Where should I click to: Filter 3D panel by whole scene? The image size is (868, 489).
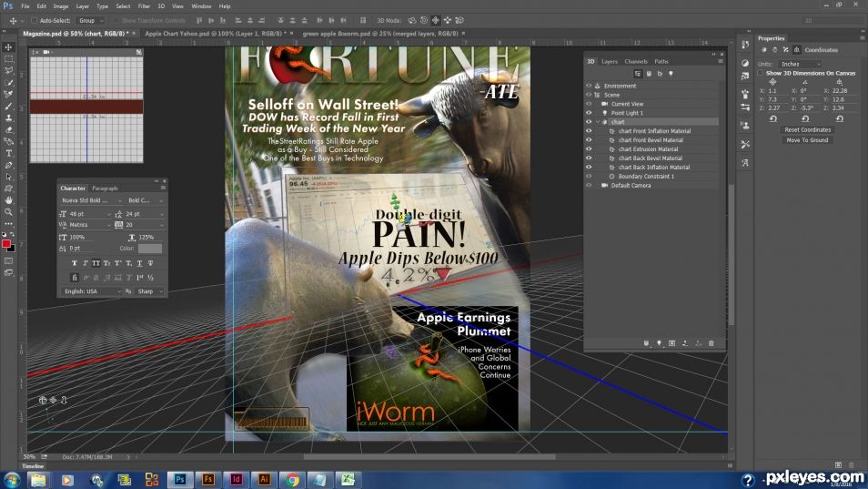[x=638, y=73]
